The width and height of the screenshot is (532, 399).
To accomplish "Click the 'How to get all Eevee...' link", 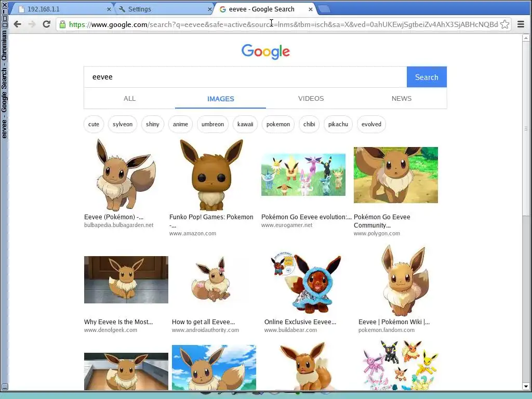I will [x=203, y=322].
